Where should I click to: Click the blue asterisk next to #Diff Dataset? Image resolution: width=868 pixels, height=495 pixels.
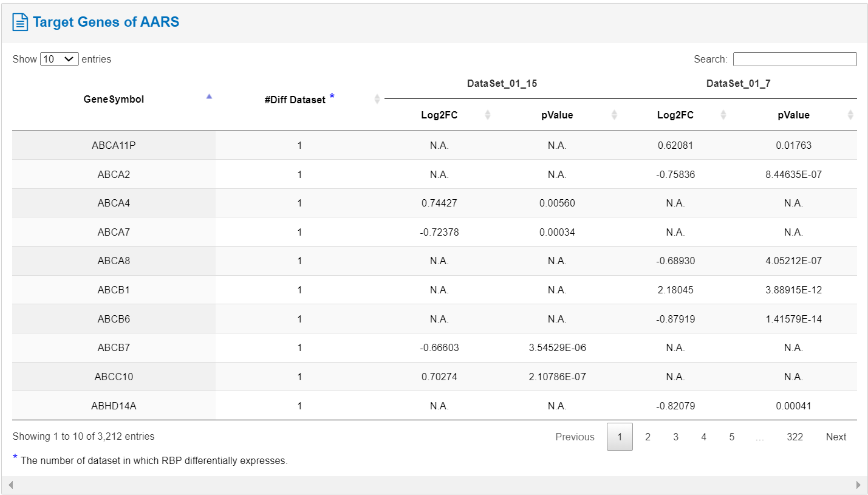[x=332, y=97]
